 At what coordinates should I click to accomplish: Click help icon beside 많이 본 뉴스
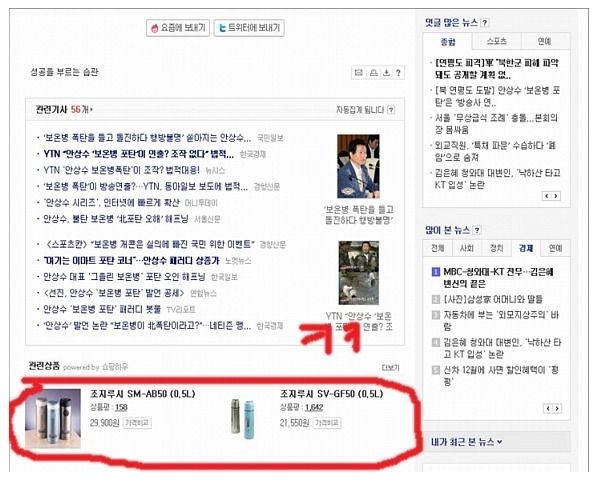pyautogui.click(x=477, y=230)
